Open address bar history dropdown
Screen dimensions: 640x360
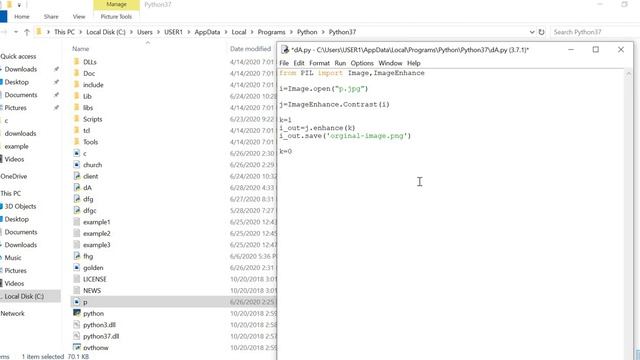[531, 32]
